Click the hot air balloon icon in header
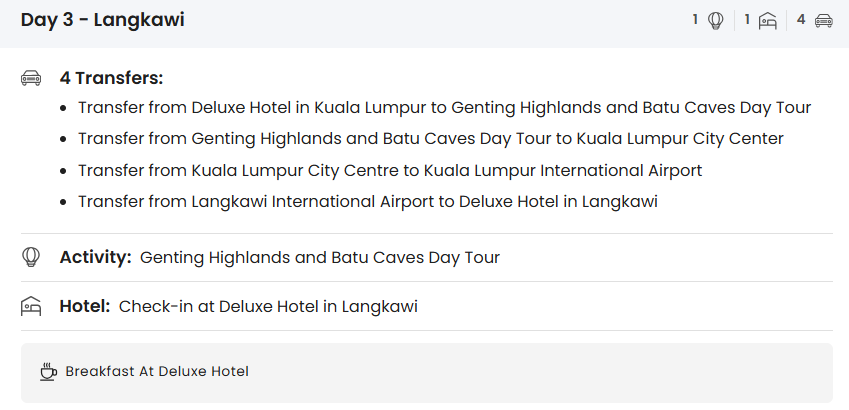 click(x=716, y=20)
